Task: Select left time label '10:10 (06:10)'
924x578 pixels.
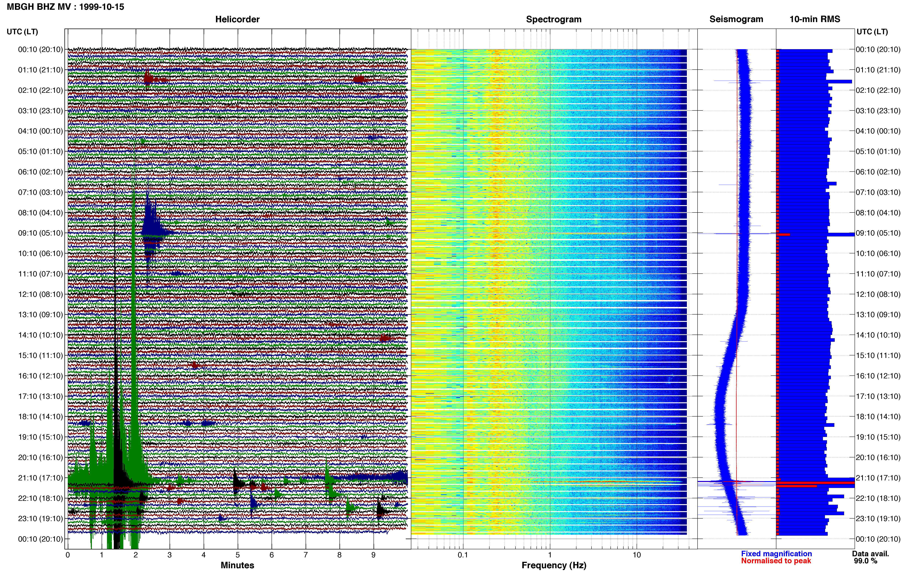Action: 41,253
